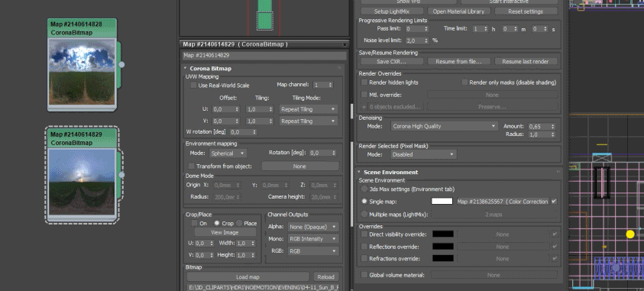Collapse the Scene Environment rollout

point(358,173)
